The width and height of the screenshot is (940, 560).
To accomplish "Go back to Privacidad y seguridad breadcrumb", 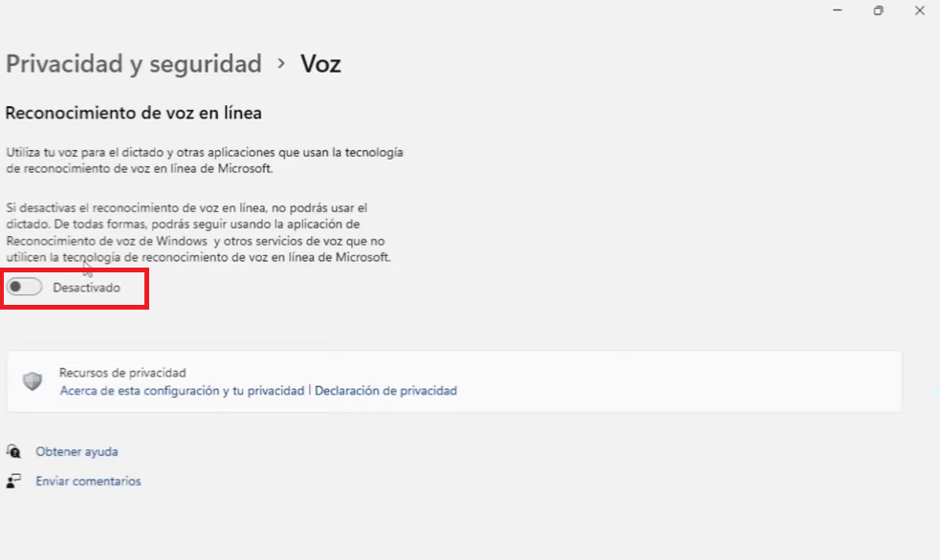I will coord(134,63).
